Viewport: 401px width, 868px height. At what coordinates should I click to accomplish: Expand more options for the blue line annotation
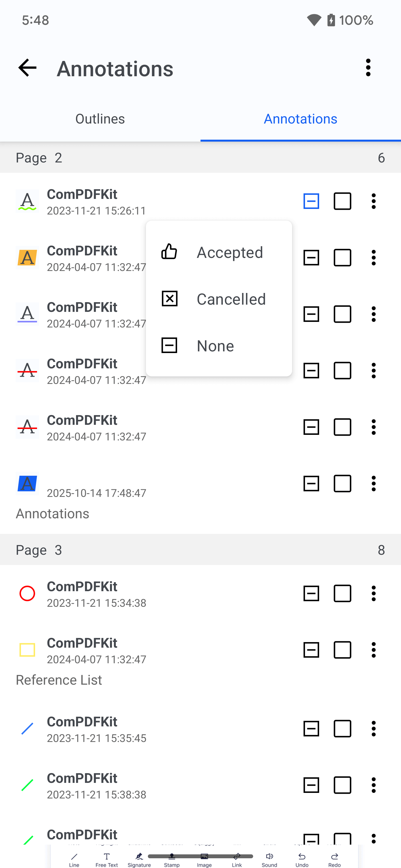pyautogui.click(x=373, y=729)
